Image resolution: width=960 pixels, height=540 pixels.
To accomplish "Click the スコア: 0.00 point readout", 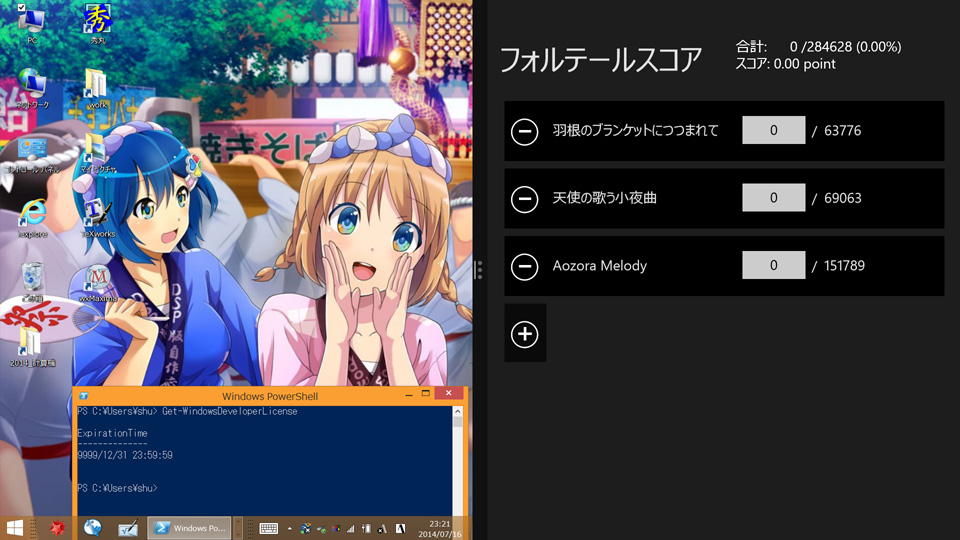I will click(786, 64).
